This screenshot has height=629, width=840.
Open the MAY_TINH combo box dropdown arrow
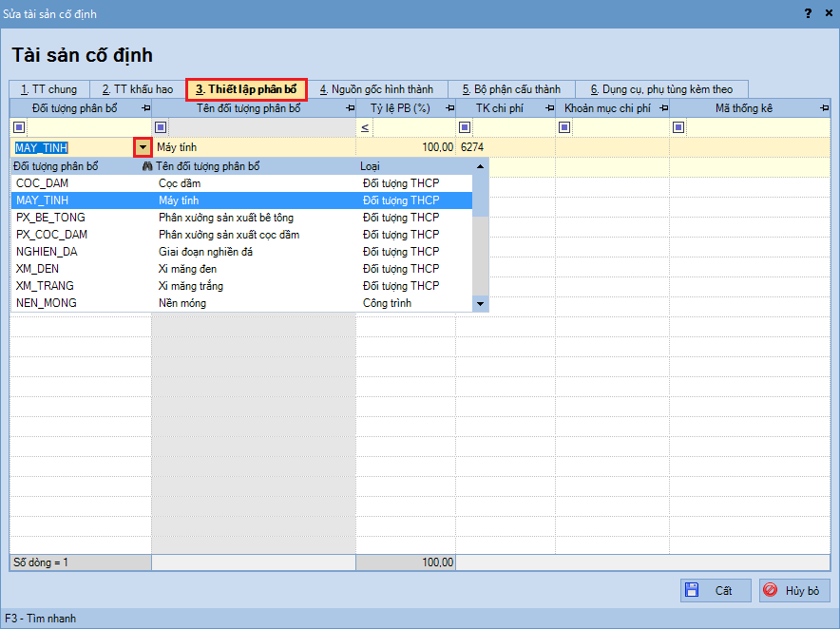(x=143, y=147)
